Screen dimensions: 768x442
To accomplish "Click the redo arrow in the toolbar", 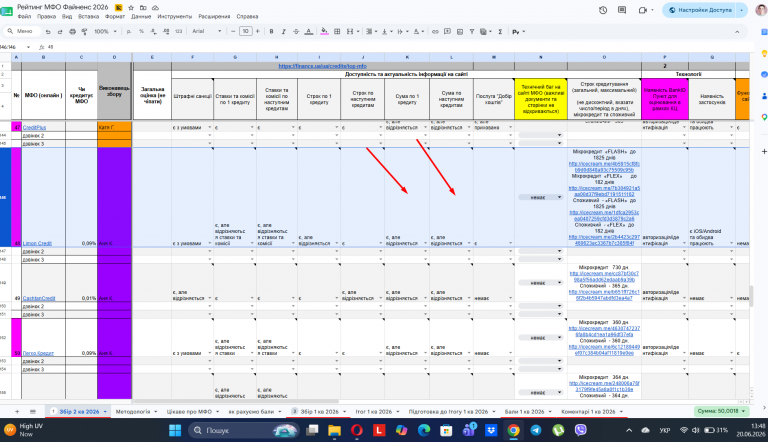I will 60,31.
